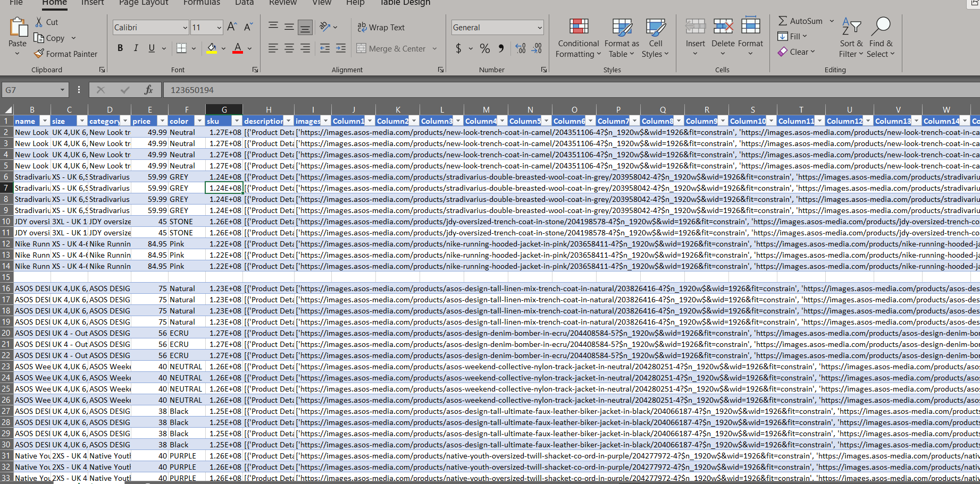Click AutoSum button

800,21
